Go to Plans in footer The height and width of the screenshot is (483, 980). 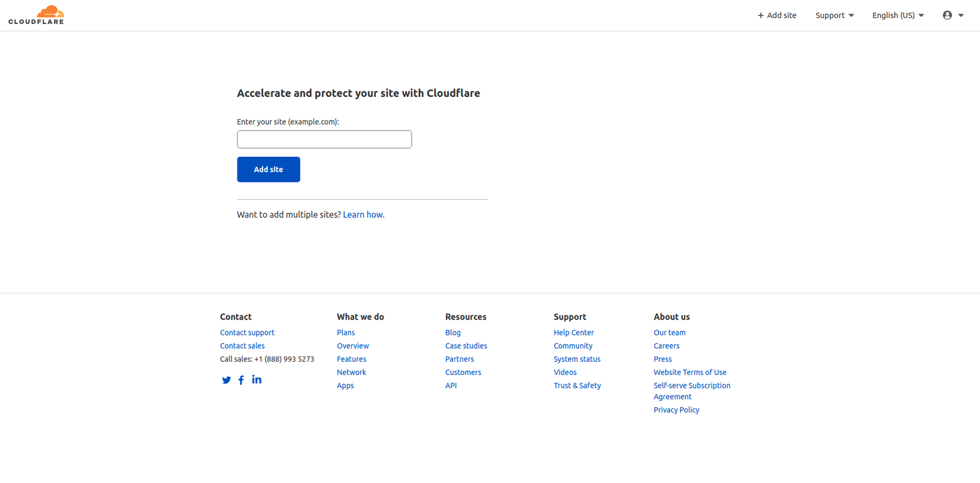(346, 333)
